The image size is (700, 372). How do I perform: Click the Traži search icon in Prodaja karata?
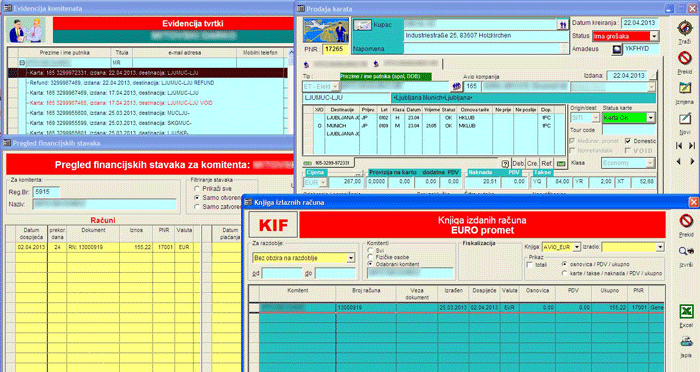click(x=684, y=28)
